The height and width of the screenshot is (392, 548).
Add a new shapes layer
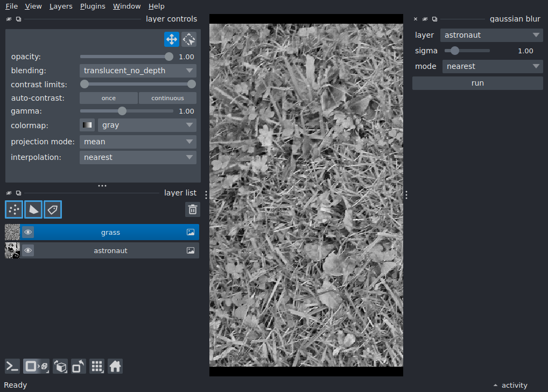[33, 209]
